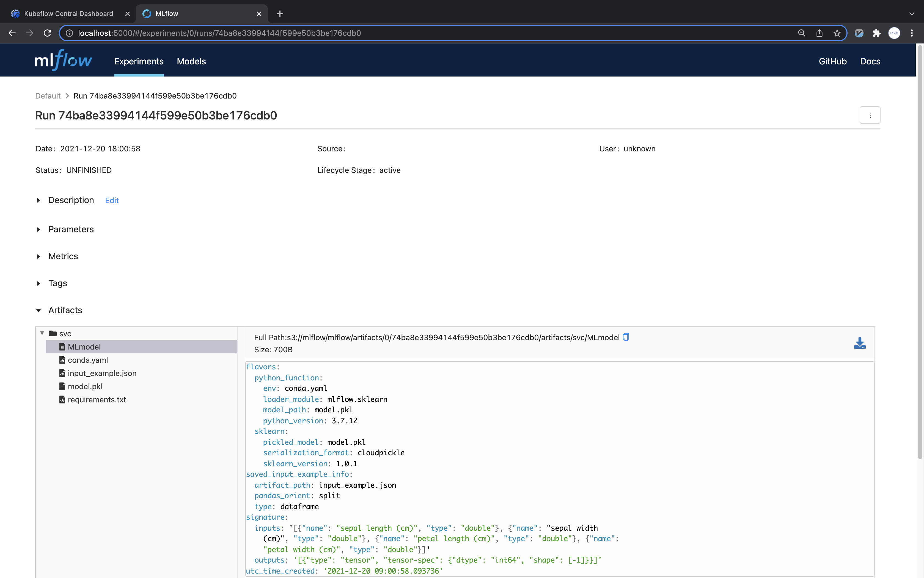Expand the Metrics section
This screenshot has height=578, width=924.
(x=38, y=257)
